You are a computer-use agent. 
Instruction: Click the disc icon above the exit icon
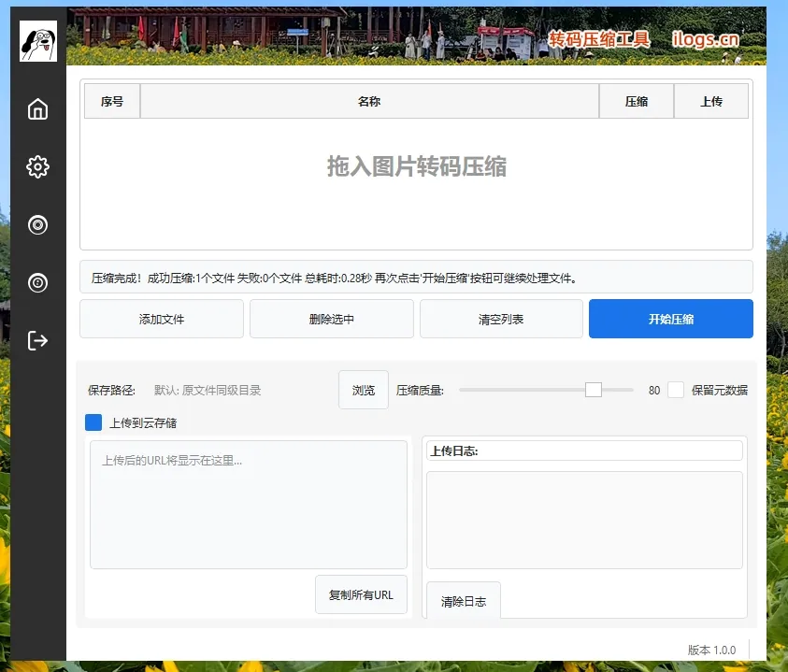[37, 282]
